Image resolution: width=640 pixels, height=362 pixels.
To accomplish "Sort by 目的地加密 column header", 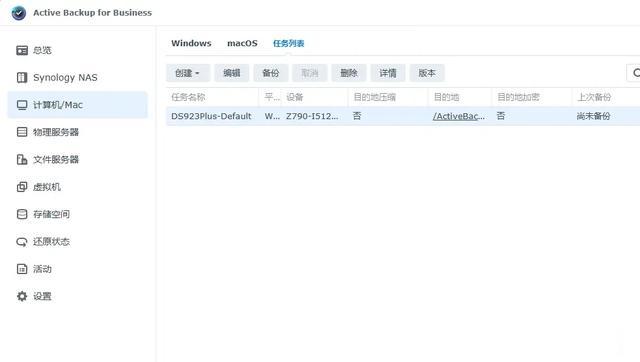I will [x=518, y=97].
